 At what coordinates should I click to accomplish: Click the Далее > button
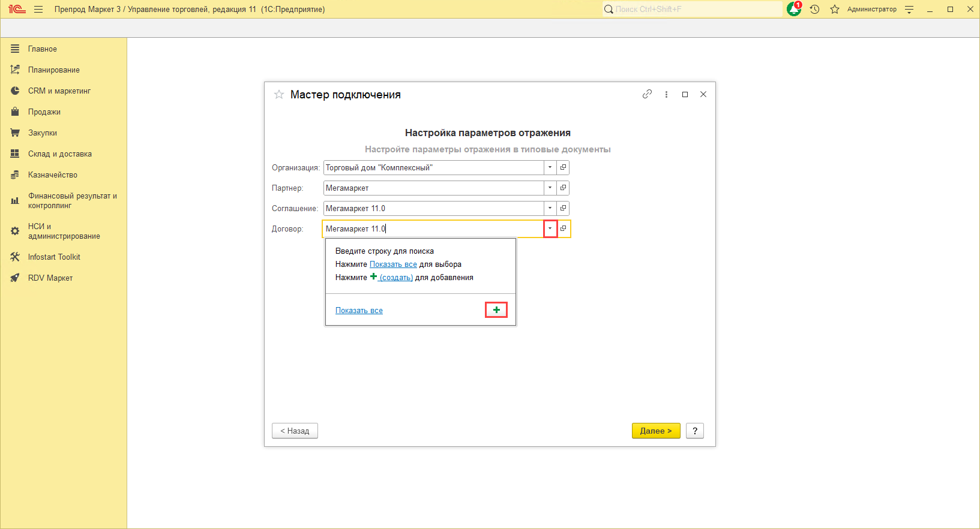click(656, 431)
